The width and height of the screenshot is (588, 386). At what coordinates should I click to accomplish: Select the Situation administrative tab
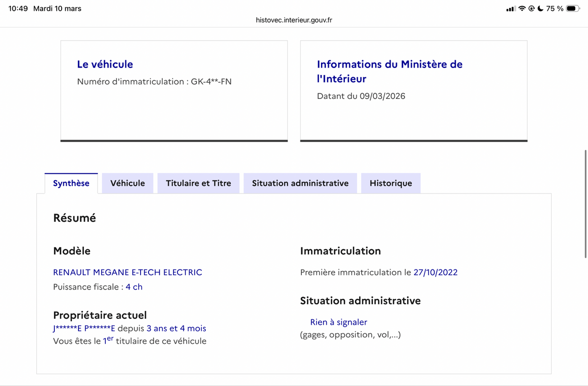[300, 183]
